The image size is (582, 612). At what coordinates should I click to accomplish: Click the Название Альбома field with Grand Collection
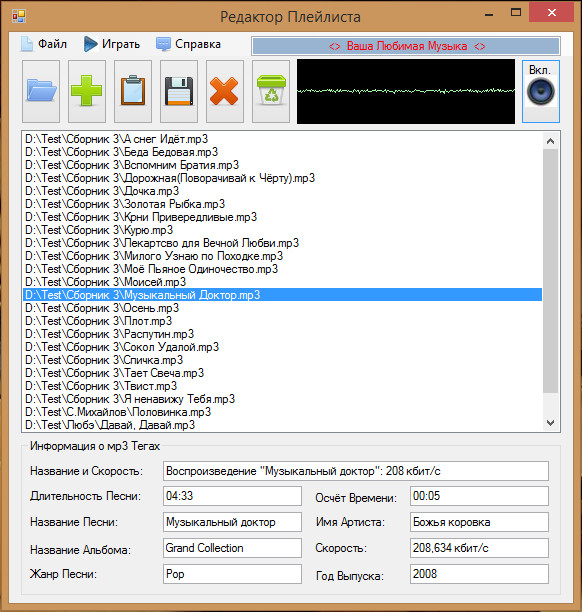[232, 548]
